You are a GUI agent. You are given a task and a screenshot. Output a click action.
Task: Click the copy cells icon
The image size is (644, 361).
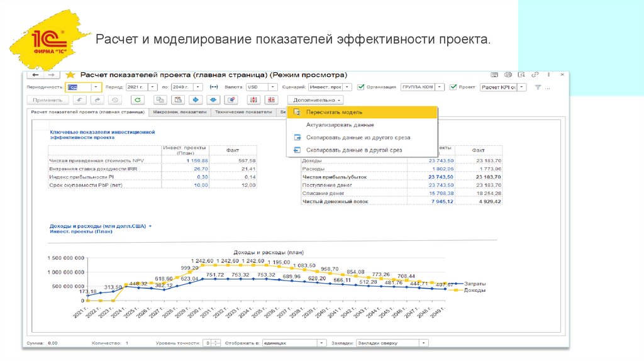(160, 100)
